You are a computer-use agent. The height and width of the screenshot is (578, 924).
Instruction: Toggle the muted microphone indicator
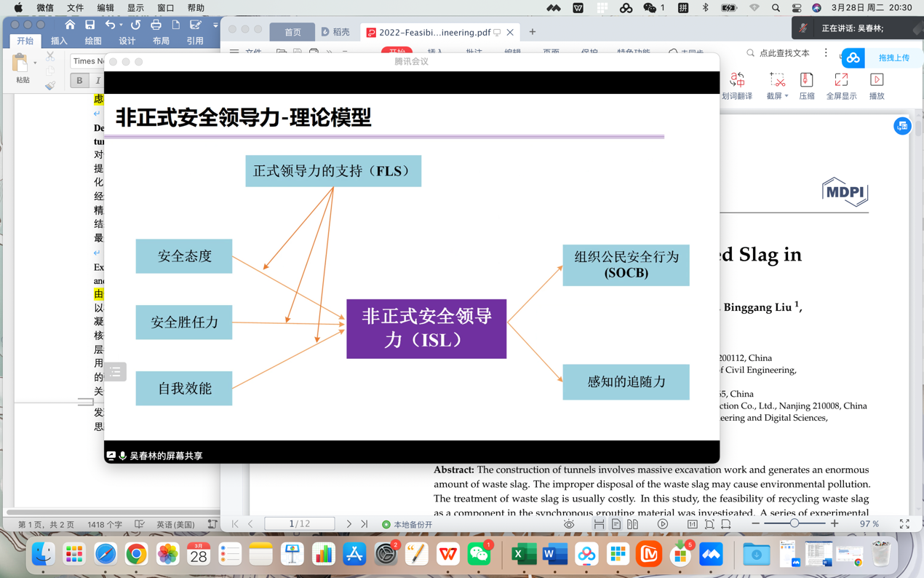click(803, 28)
